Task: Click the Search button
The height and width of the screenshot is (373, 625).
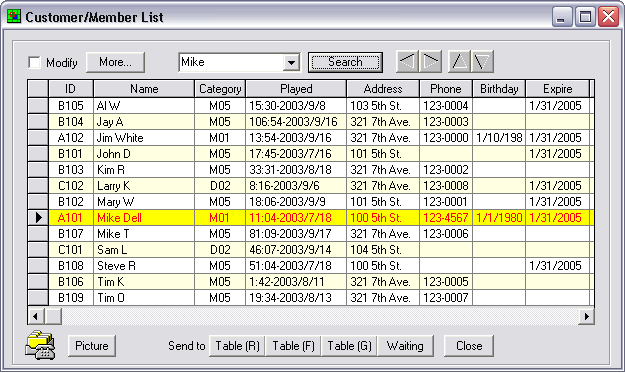Action: [x=345, y=62]
